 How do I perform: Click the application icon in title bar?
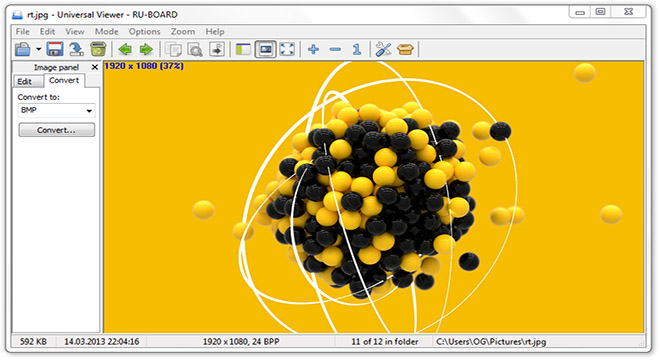17,15
